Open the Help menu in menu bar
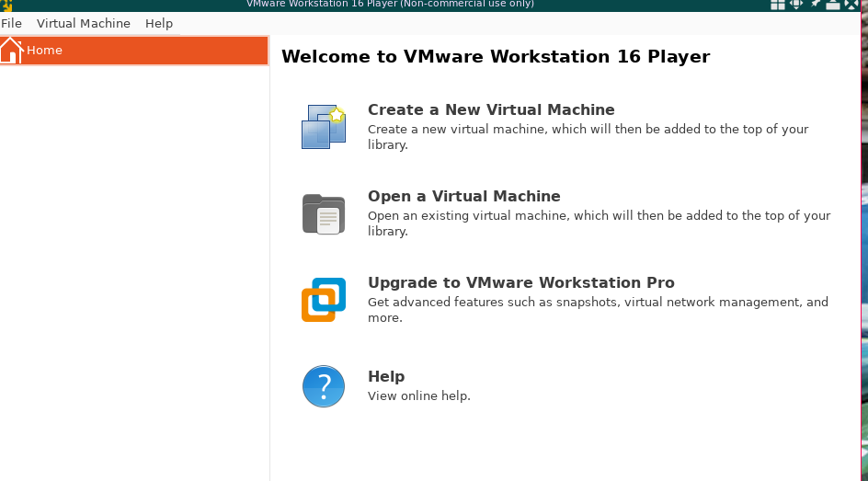This screenshot has width=868, height=481. pos(159,24)
